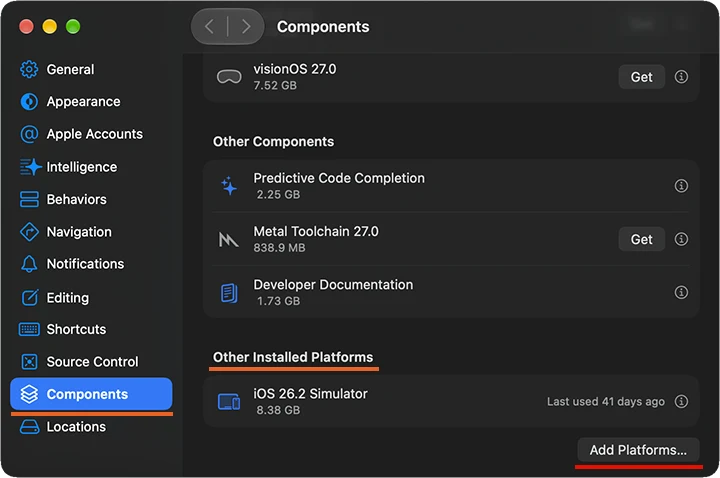Show info for Developer Documentation

click(681, 292)
